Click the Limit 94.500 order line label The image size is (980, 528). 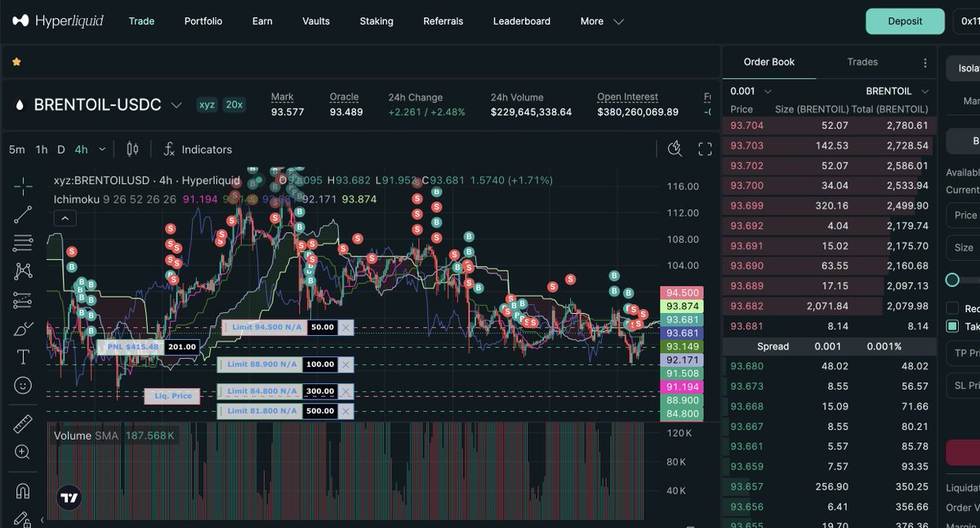pyautogui.click(x=265, y=327)
